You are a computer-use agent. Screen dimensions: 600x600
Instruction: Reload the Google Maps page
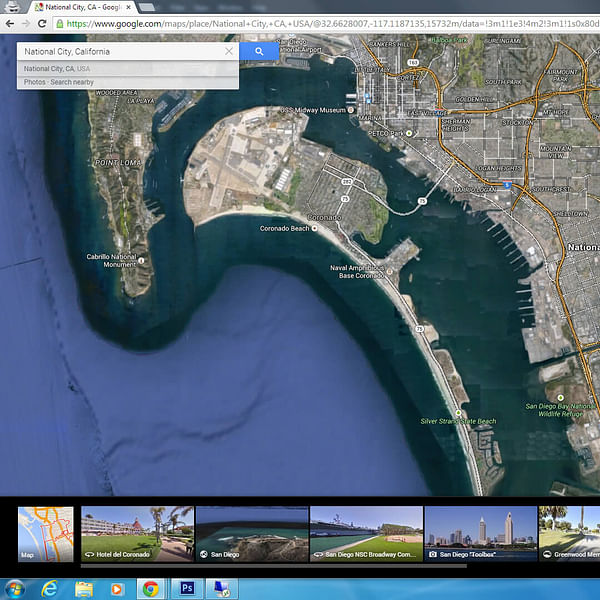click(42, 24)
